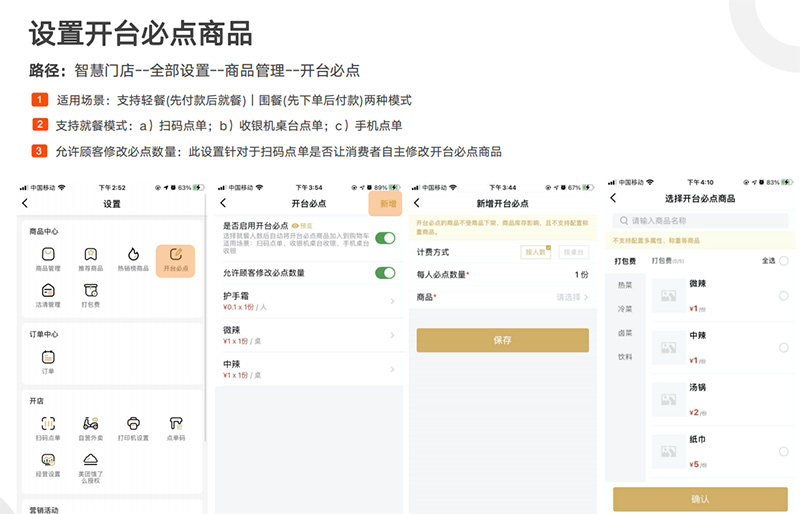Click the 微辣 product image placeholder
The height and width of the screenshot is (514, 800).
668,295
